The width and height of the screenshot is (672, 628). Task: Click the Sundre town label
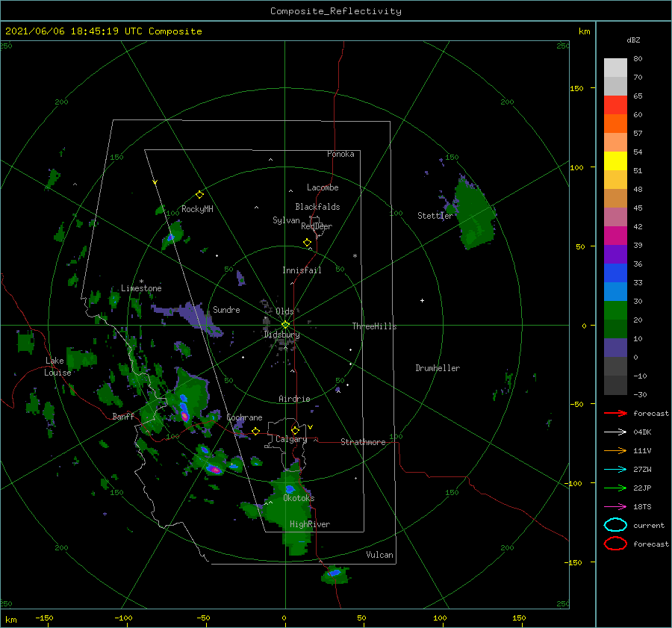click(226, 309)
